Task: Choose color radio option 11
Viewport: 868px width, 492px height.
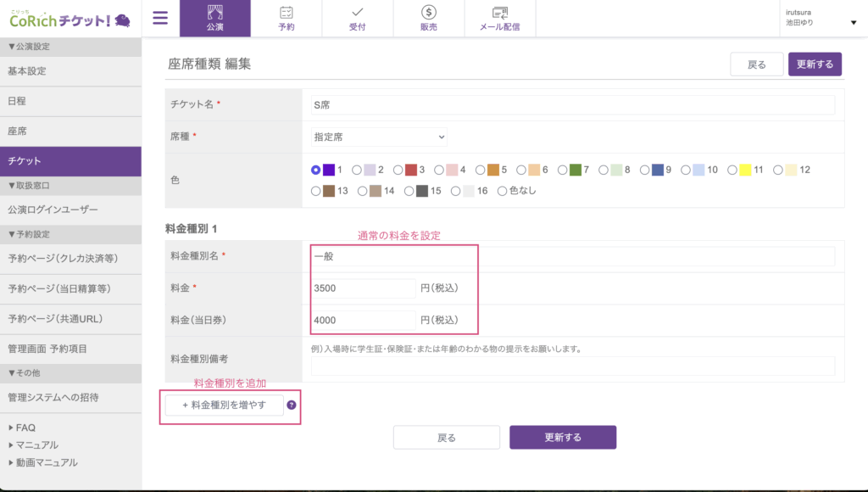Action: [729, 170]
